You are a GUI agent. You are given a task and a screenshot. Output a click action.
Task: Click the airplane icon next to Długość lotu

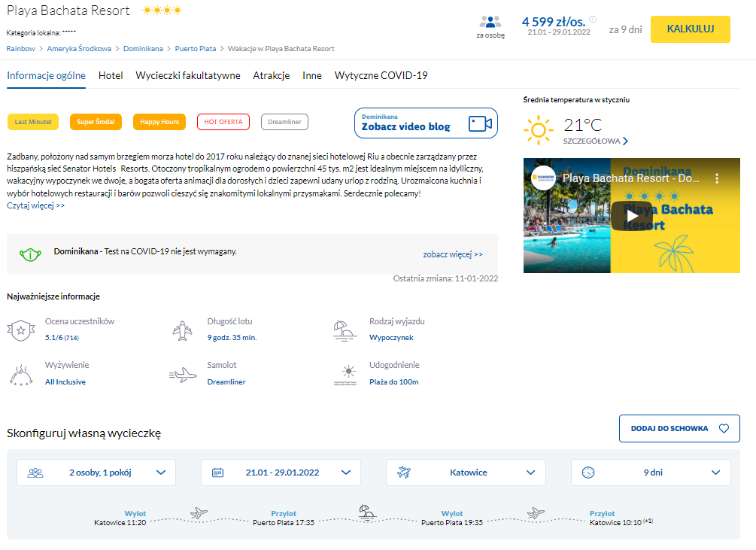[183, 330]
